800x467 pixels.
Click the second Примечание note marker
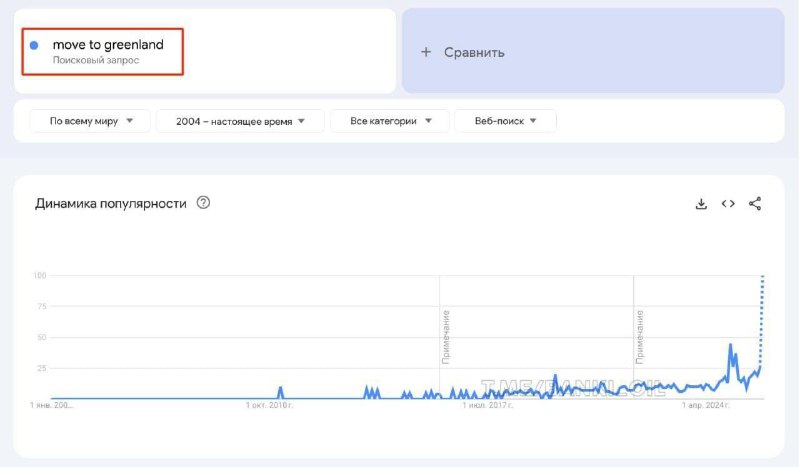coord(640,337)
